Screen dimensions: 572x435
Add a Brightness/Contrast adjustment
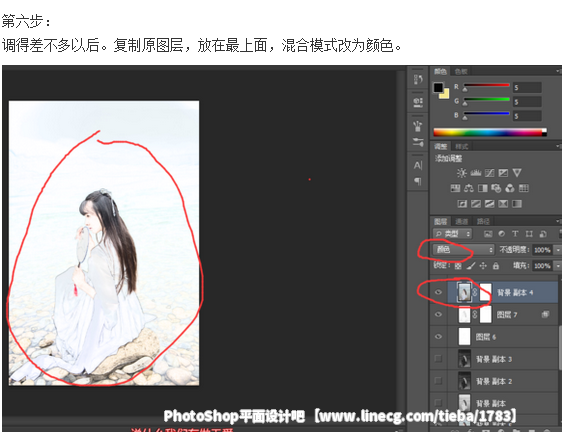[x=461, y=173]
